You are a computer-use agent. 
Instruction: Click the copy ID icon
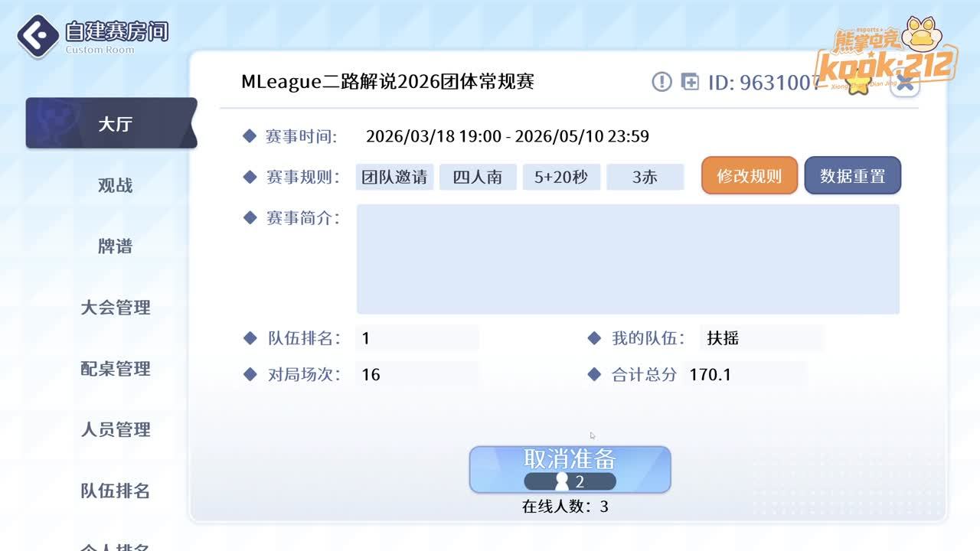(x=690, y=82)
